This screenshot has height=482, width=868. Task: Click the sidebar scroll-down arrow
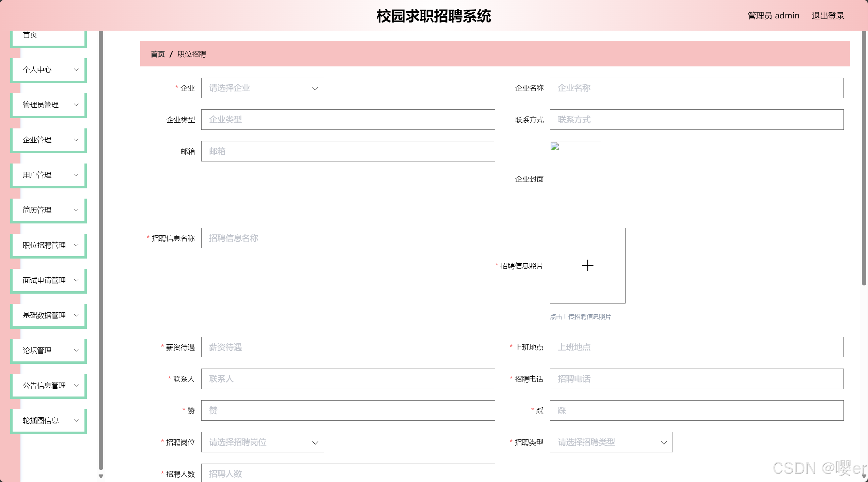101,476
